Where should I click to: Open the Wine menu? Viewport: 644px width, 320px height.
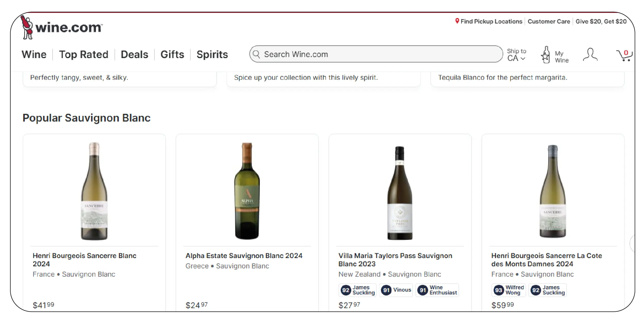34,54
